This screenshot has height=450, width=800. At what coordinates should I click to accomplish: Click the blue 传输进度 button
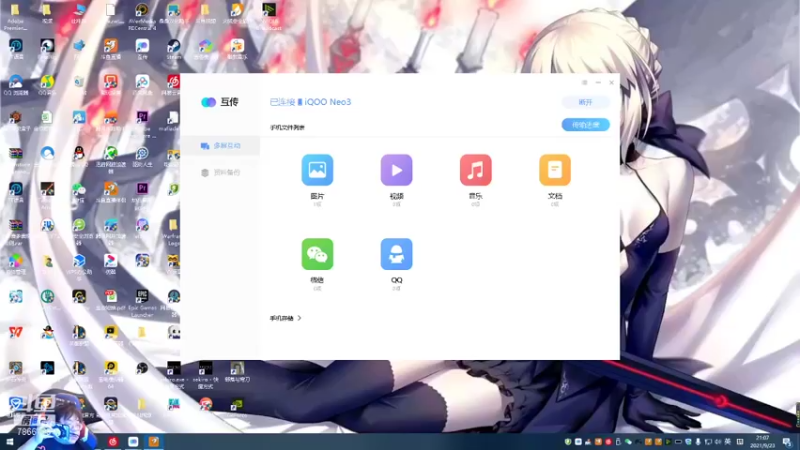585,124
